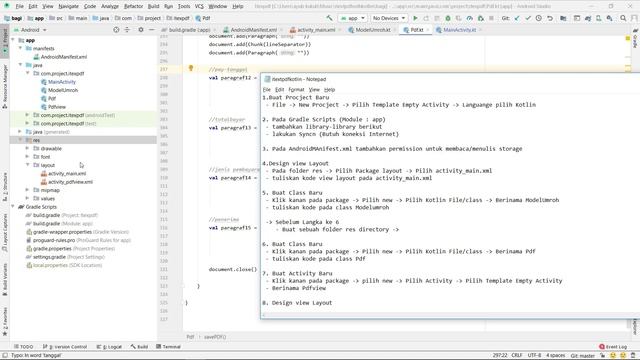Click the yellow warning marker atop editor stripe
Image resolution: width=640 pixels, height=360 pixels.
pyautogui.click(x=628, y=38)
